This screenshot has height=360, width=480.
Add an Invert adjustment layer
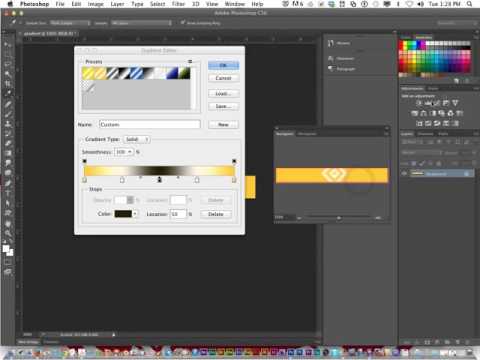(419, 124)
